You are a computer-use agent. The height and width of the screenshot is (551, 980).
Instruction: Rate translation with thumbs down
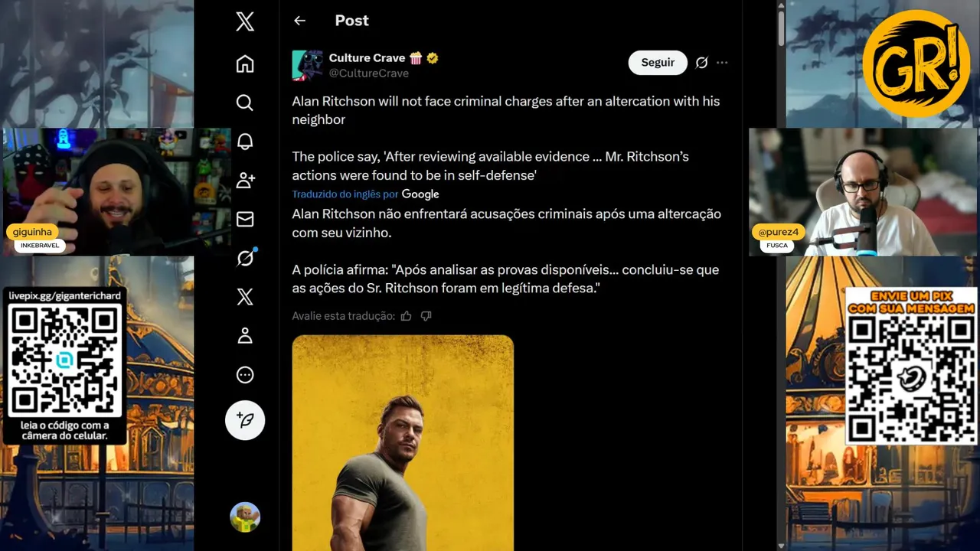426,316
